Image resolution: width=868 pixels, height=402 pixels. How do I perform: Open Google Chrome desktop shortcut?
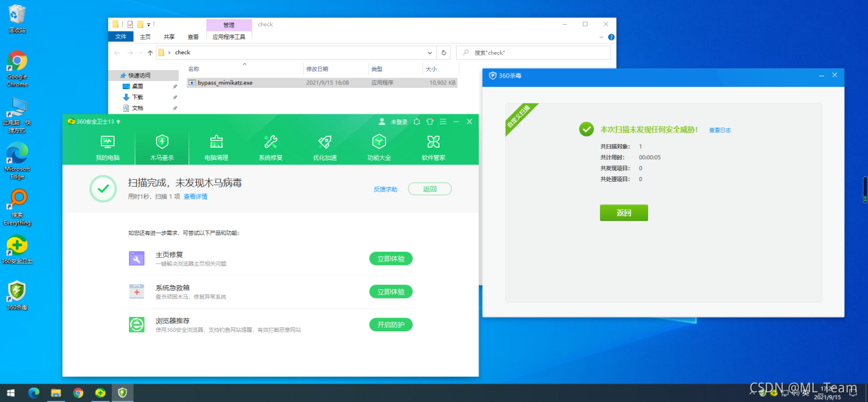tap(17, 69)
